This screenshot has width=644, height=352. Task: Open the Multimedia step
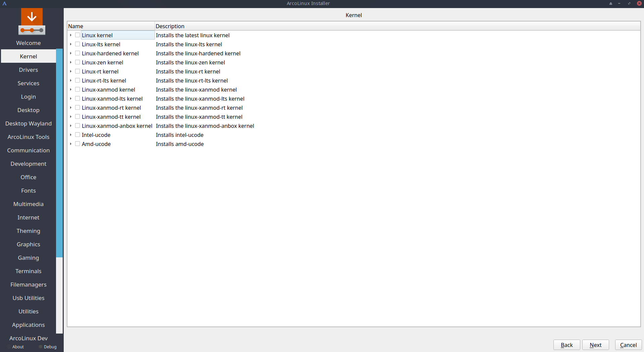29,204
